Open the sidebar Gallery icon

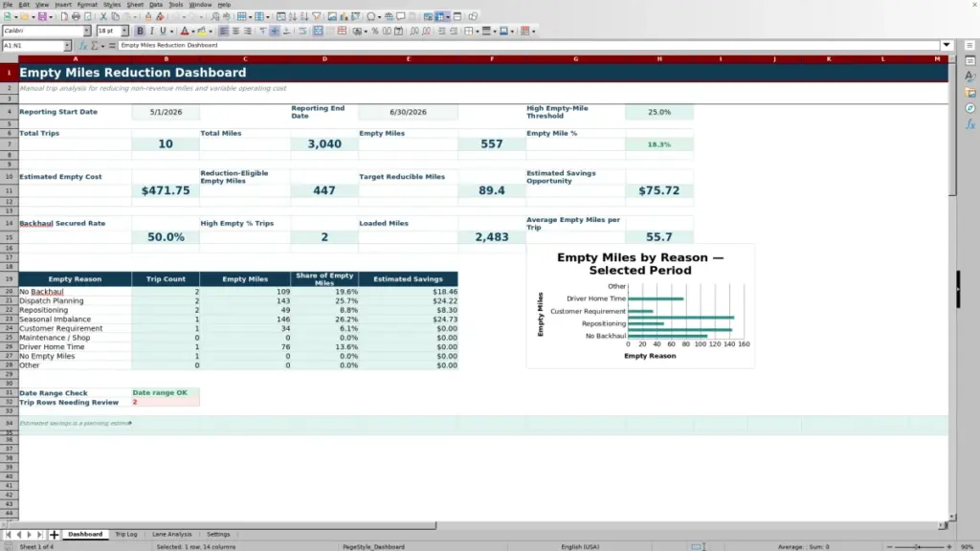pyautogui.click(x=970, y=93)
